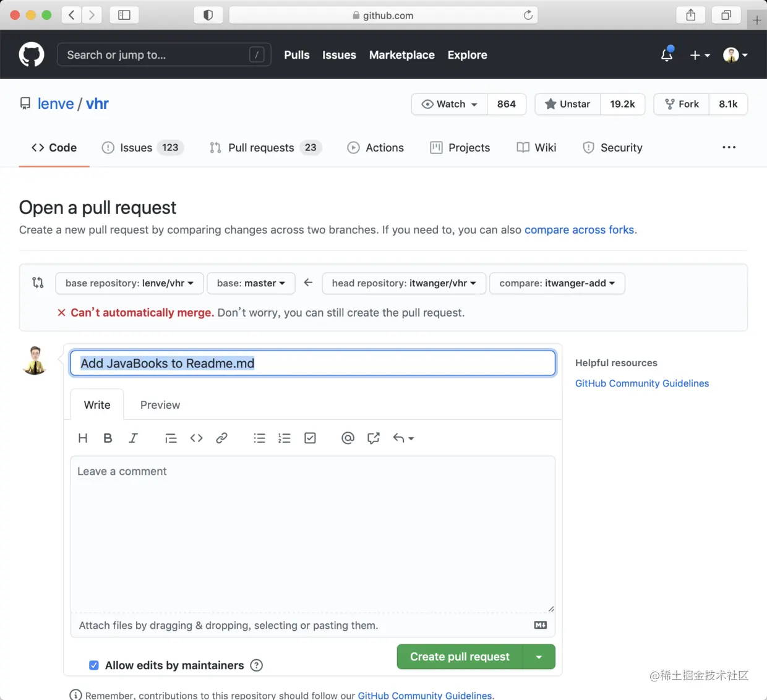The image size is (767, 700).
Task: Insert code formatting
Action: click(x=196, y=438)
